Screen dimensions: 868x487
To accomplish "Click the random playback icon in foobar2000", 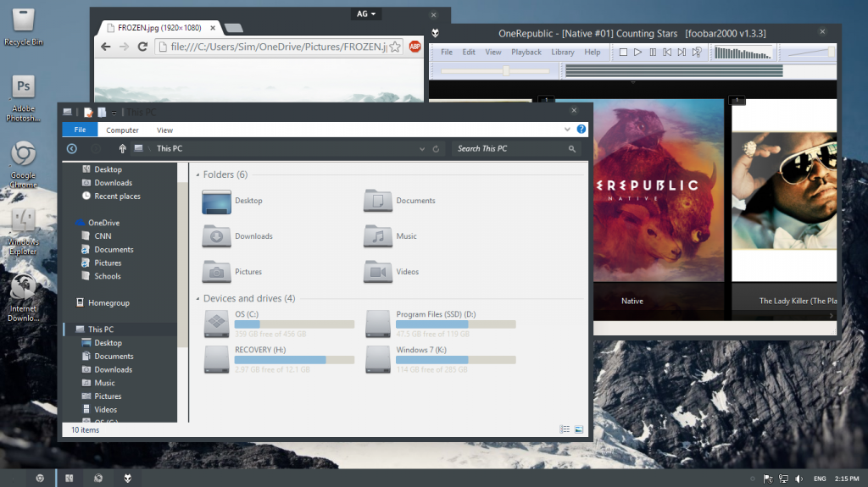I will tap(697, 53).
